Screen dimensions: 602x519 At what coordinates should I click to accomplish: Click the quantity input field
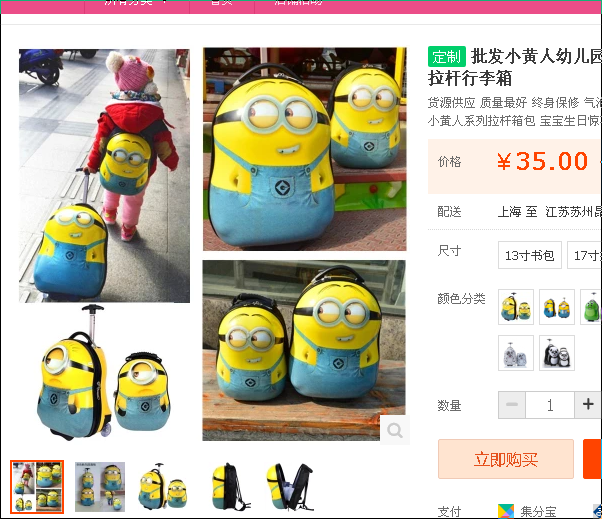click(550, 405)
